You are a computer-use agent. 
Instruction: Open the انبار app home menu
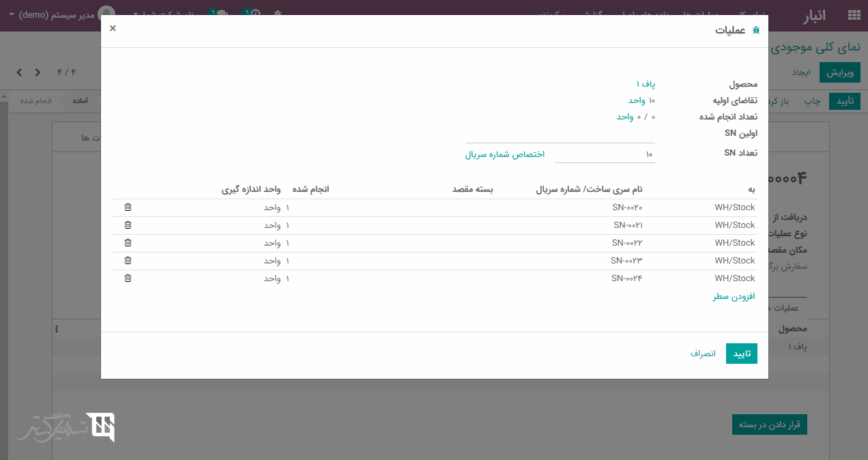[814, 15]
